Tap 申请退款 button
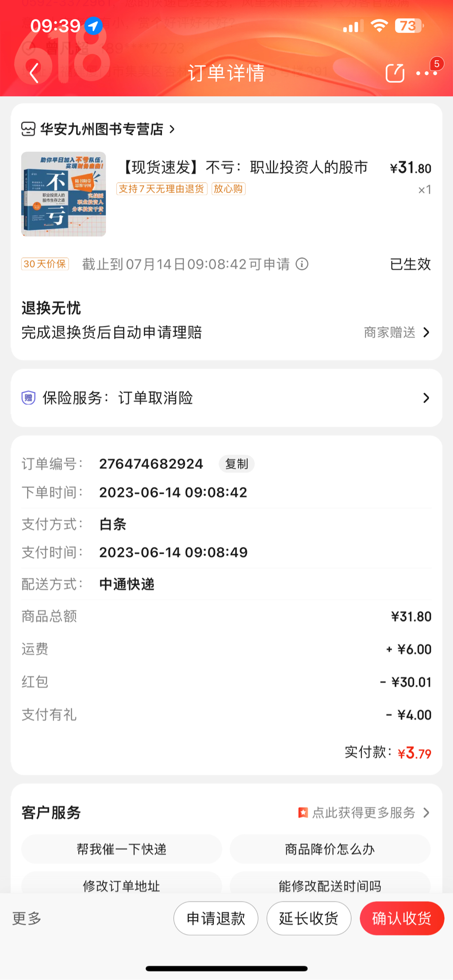The height and width of the screenshot is (980, 453). point(216,919)
